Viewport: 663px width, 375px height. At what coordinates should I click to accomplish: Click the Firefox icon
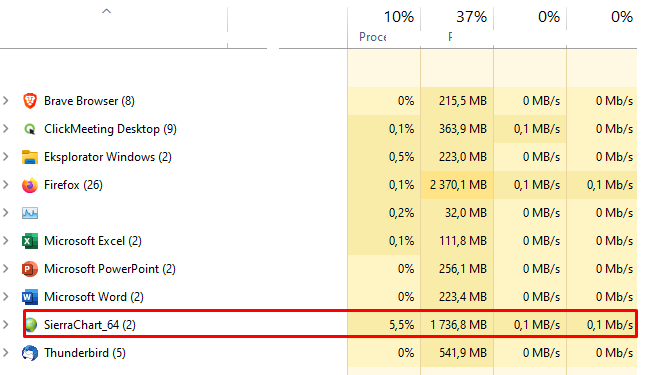tap(30, 185)
